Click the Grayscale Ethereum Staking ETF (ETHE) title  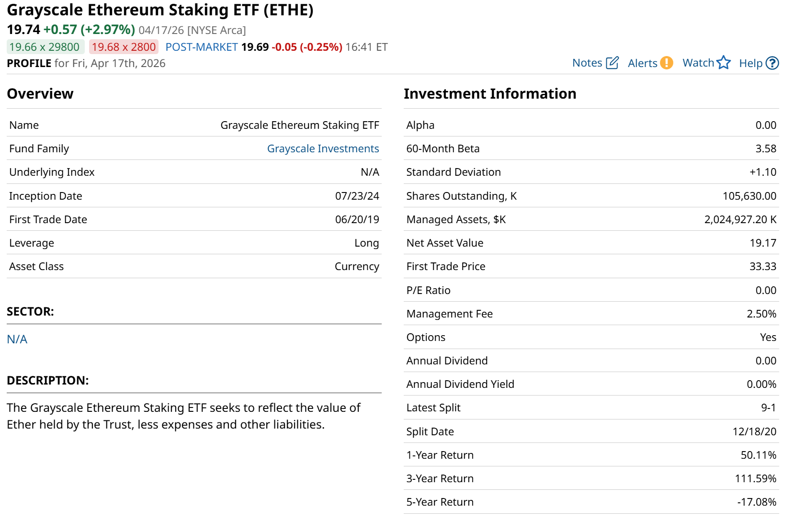[160, 10]
